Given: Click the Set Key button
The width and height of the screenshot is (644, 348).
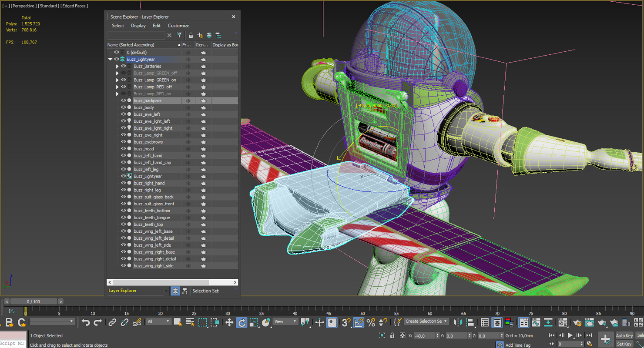Looking at the screenshot, I should coord(625,344).
